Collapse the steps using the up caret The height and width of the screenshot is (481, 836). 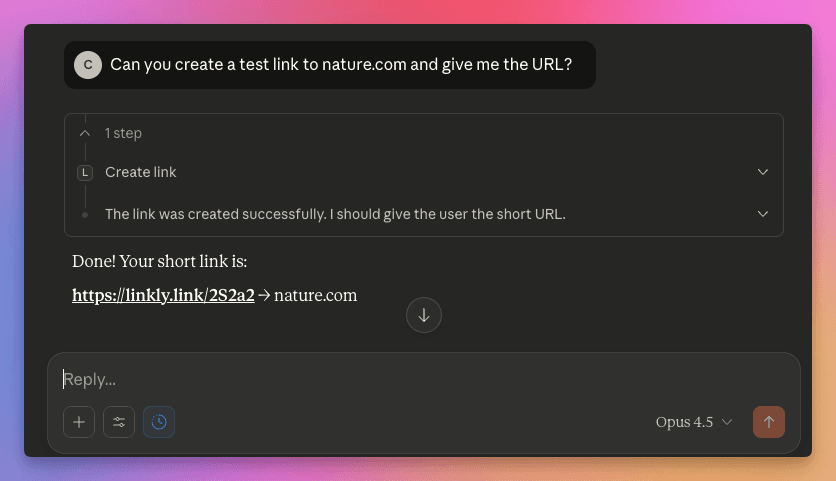85,133
